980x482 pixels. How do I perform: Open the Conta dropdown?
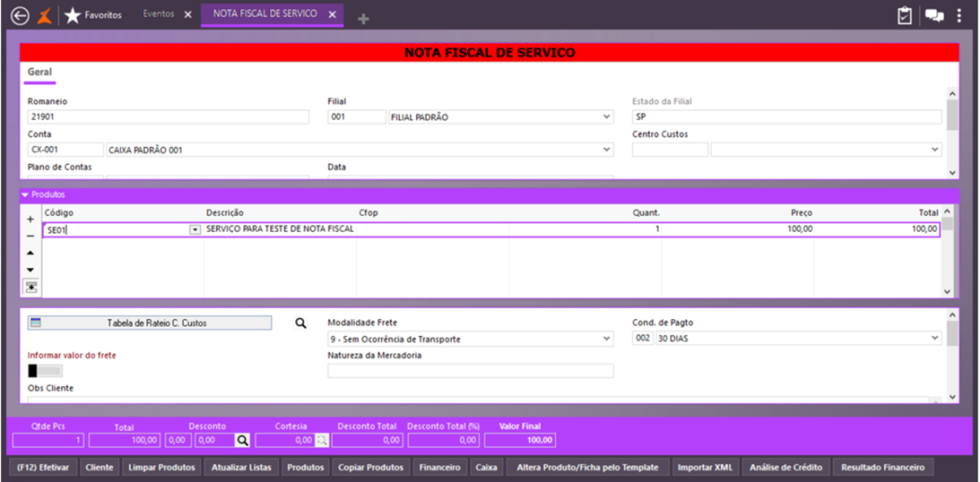606,150
